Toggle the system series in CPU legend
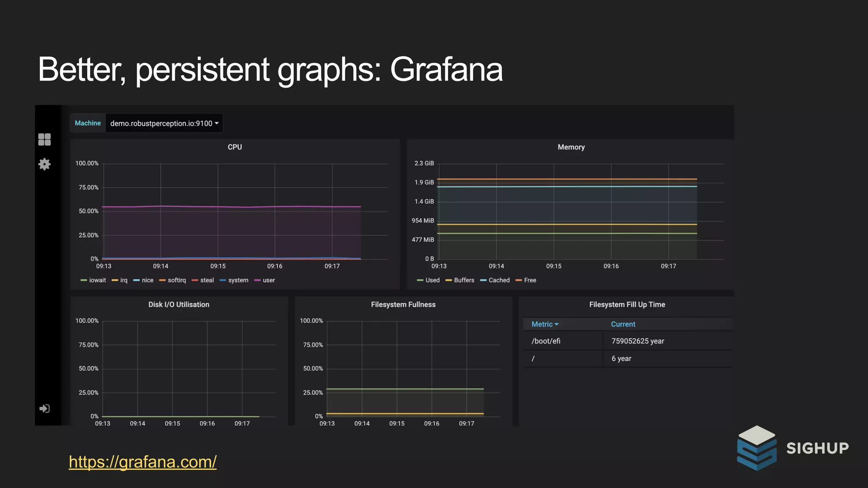The height and width of the screenshot is (488, 868). (238, 280)
